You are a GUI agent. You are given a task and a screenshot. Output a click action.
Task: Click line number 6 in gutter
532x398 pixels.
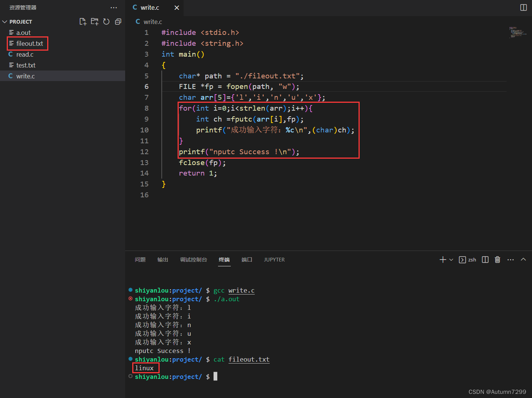(146, 87)
